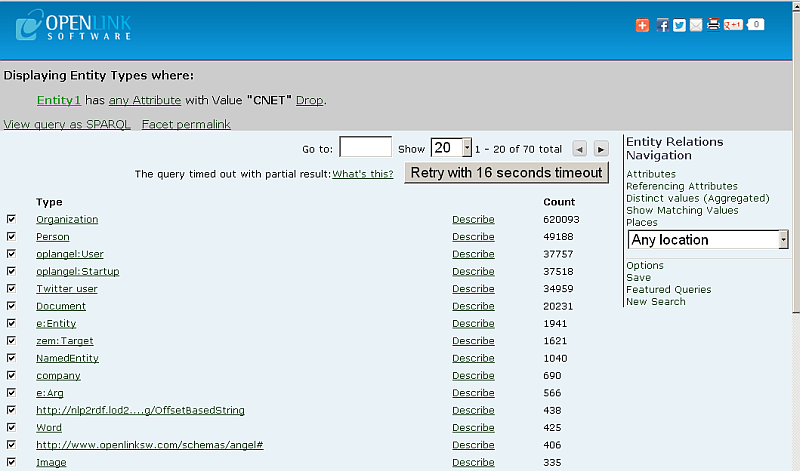
Task: Click the Type column header
Action: (x=49, y=202)
